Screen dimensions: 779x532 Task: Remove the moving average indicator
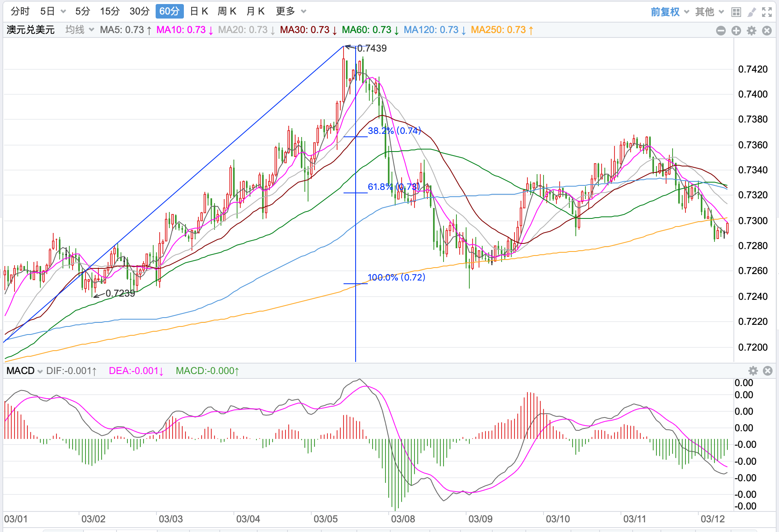pyautogui.click(x=767, y=31)
